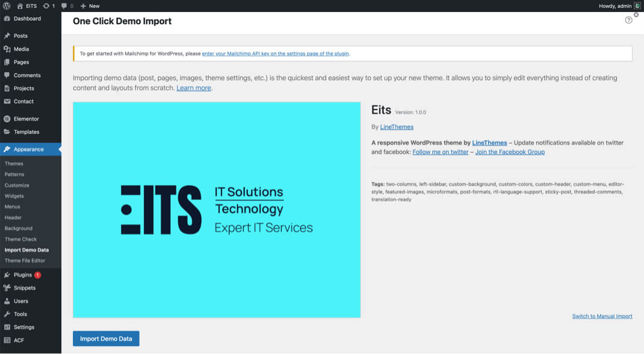Image resolution: width=644 pixels, height=354 pixels.
Task: Open the Appearance menu label
Action: tap(29, 149)
